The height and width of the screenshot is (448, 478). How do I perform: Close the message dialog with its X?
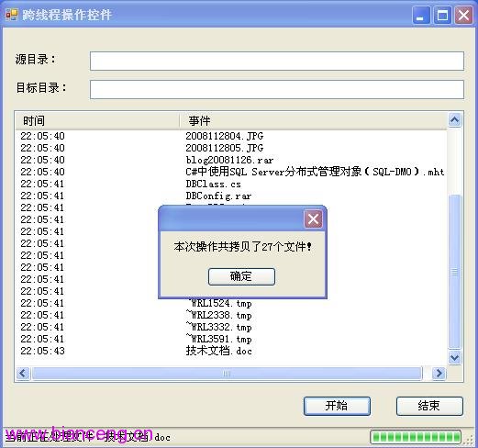point(313,218)
